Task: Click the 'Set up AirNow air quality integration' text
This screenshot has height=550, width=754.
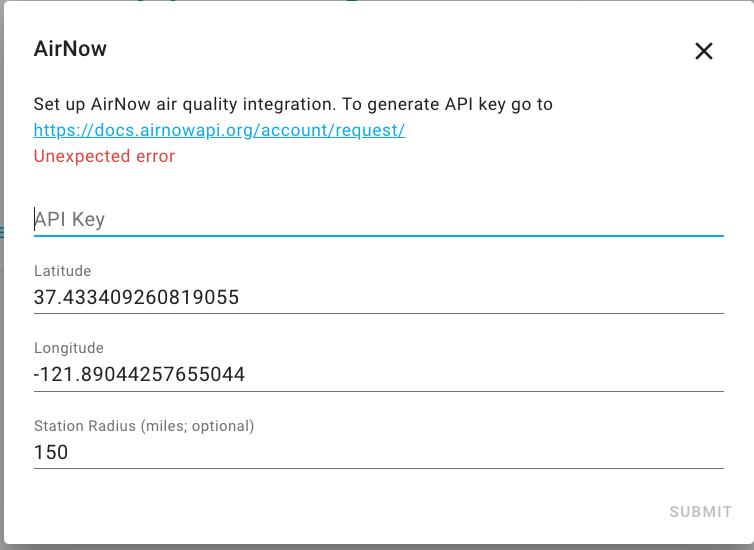Action: coord(185,104)
